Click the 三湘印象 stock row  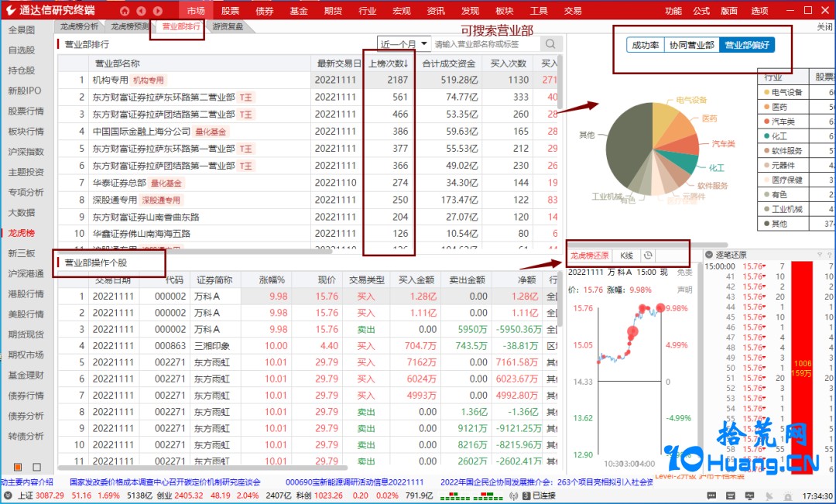(x=307, y=345)
